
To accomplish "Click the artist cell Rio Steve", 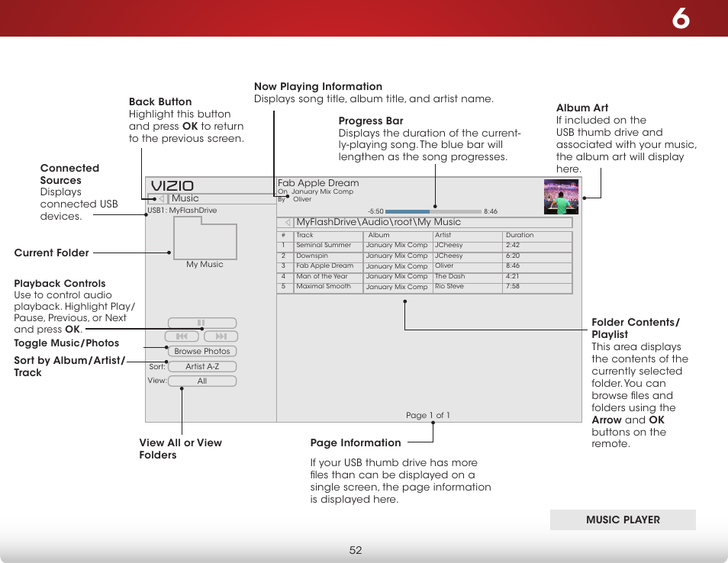I will click(449, 286).
